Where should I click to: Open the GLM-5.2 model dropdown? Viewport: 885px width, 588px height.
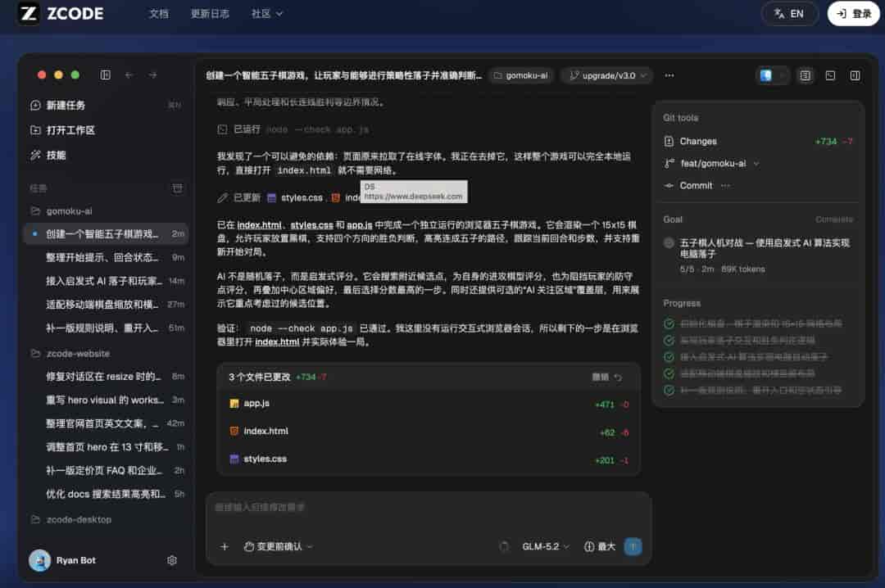tap(545, 547)
